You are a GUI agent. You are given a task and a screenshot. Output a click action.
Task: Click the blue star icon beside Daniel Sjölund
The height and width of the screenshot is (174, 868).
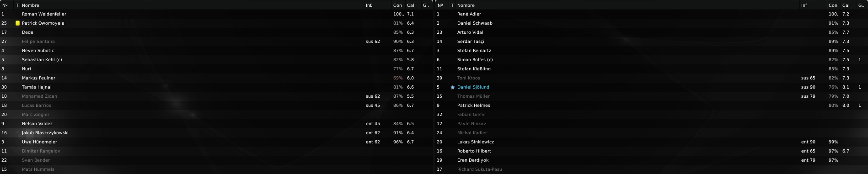pyautogui.click(x=453, y=87)
